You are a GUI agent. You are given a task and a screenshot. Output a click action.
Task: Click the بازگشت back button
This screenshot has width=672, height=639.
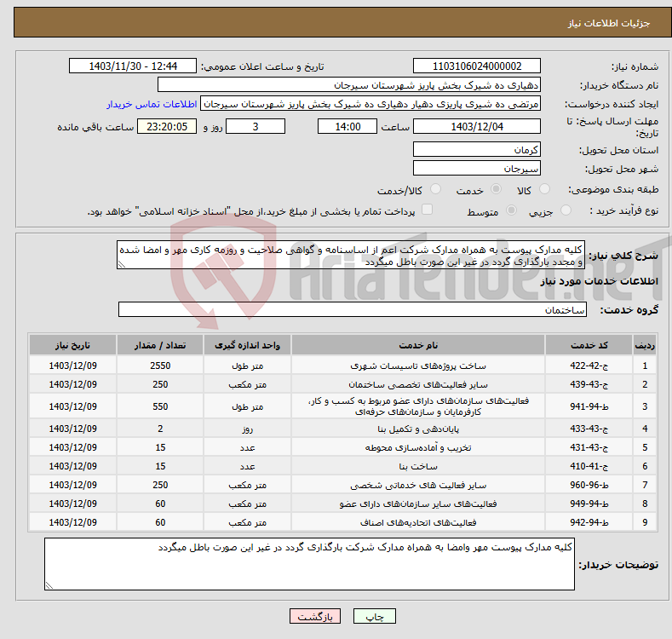(315, 616)
